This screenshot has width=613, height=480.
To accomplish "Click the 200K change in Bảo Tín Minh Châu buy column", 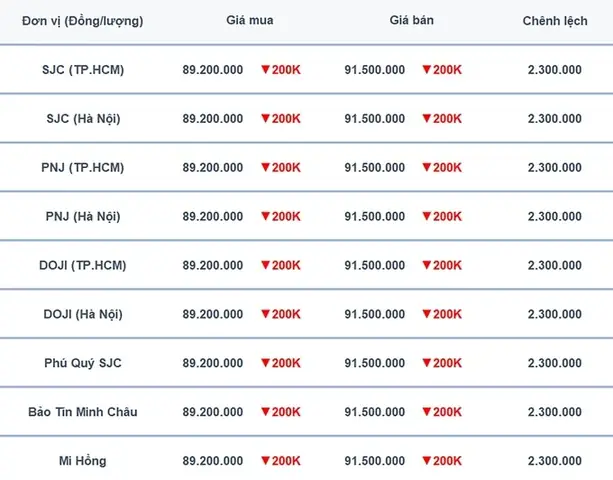I will 286,412.
